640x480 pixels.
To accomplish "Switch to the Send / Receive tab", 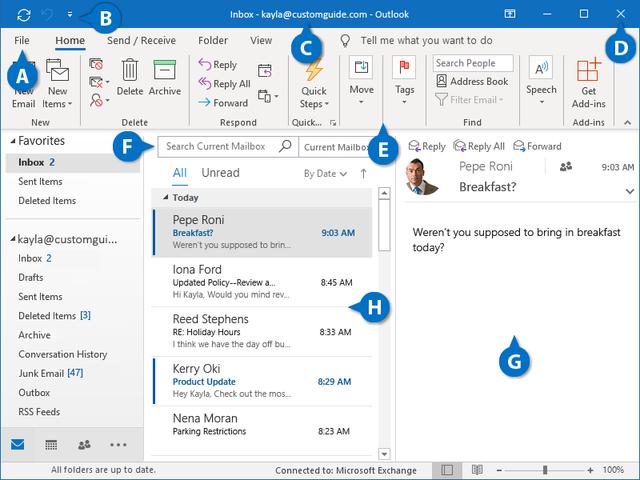I will point(141,40).
